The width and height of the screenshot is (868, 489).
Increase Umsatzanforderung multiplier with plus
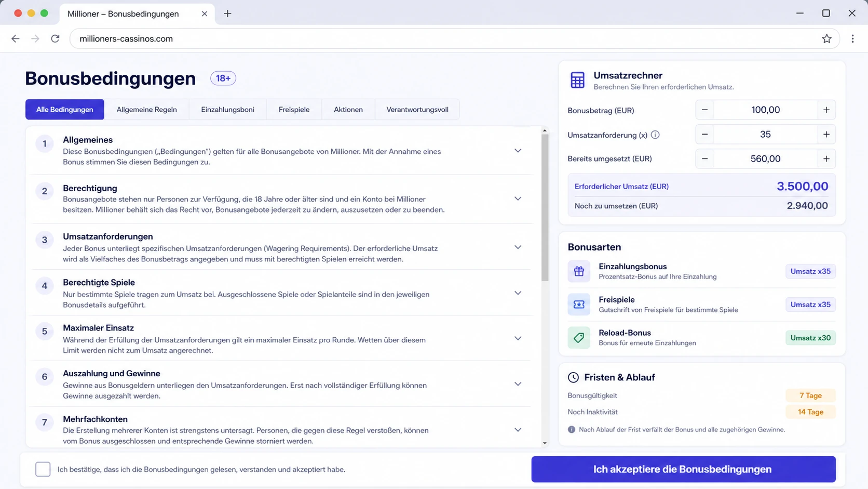(826, 134)
